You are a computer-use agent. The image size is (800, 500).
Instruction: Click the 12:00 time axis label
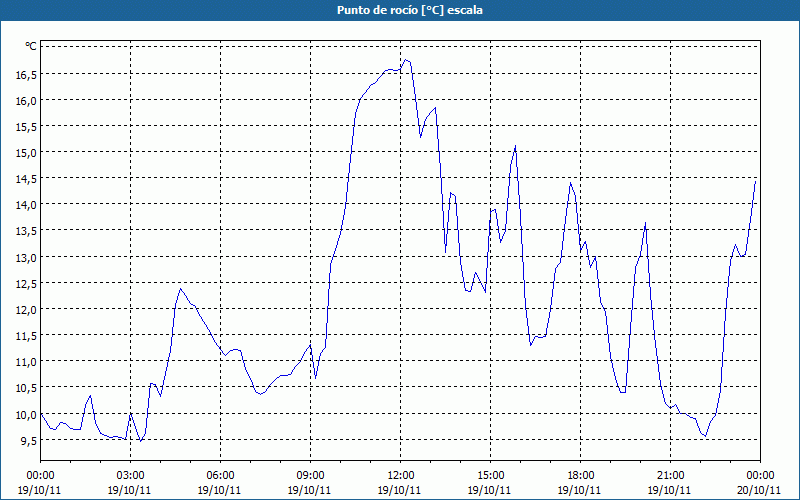pos(401,476)
